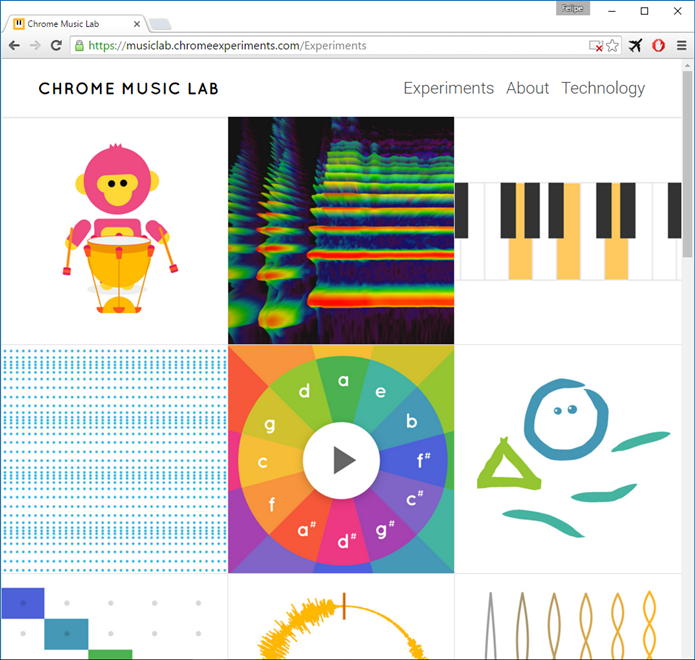Click the blocked pop-up icon in address bar
This screenshot has height=660, width=695.
coord(595,46)
